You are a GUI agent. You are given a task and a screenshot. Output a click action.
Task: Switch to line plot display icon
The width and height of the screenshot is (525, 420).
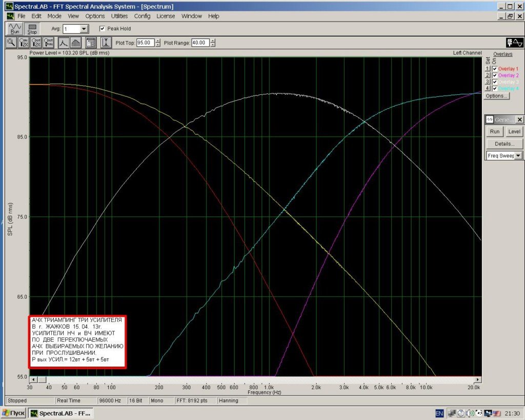64,43
